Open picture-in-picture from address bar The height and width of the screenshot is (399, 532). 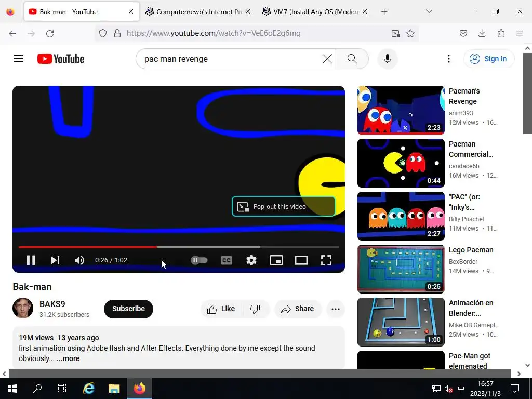tap(395, 33)
